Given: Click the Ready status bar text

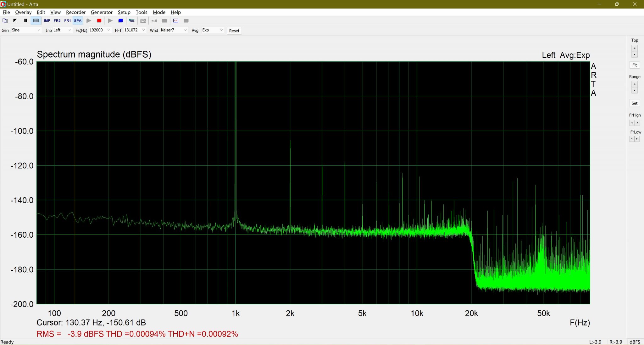Looking at the screenshot, I should pyautogui.click(x=7, y=342).
